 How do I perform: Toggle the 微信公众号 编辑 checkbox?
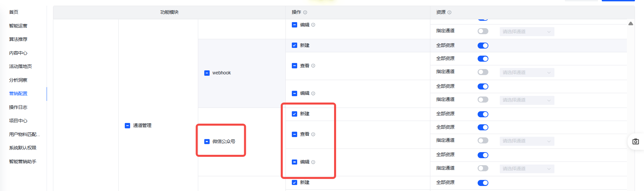point(294,162)
